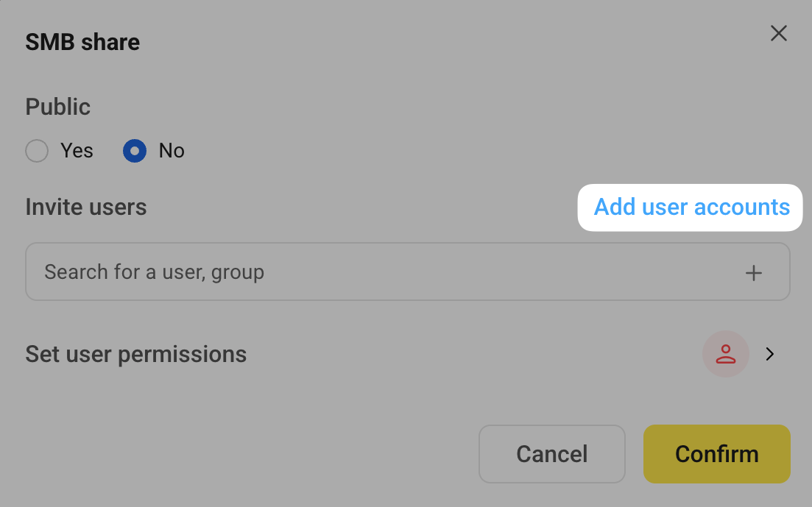
Task: Cancel the SMB share dialog
Action: (551, 454)
